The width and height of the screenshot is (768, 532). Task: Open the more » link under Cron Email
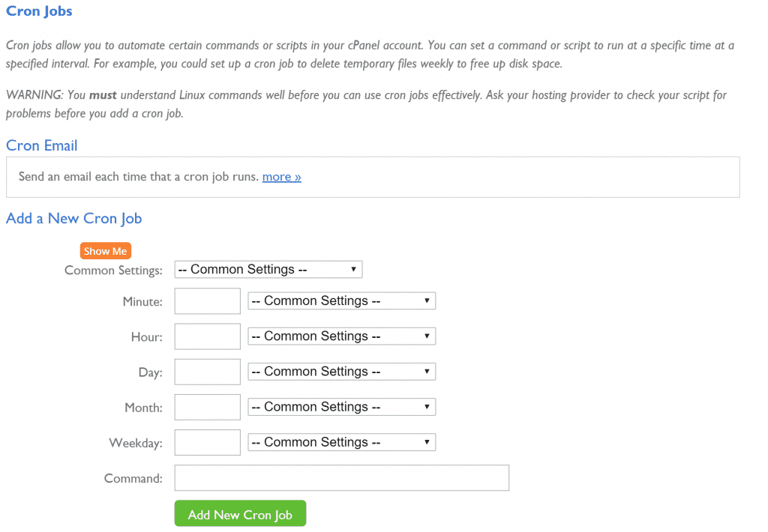click(282, 177)
